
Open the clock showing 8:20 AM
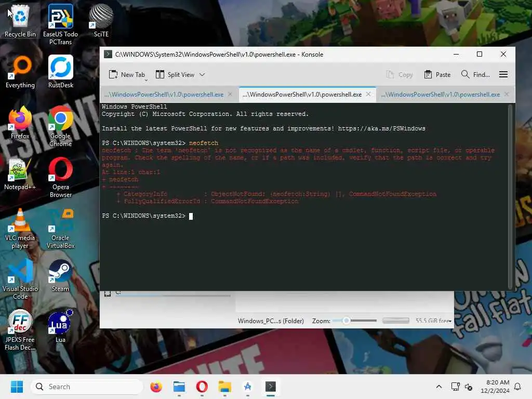(x=495, y=387)
